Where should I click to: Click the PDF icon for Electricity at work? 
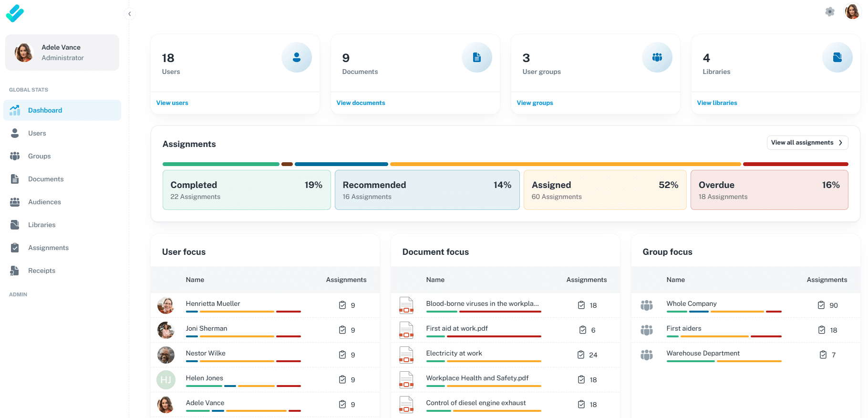[406, 355]
